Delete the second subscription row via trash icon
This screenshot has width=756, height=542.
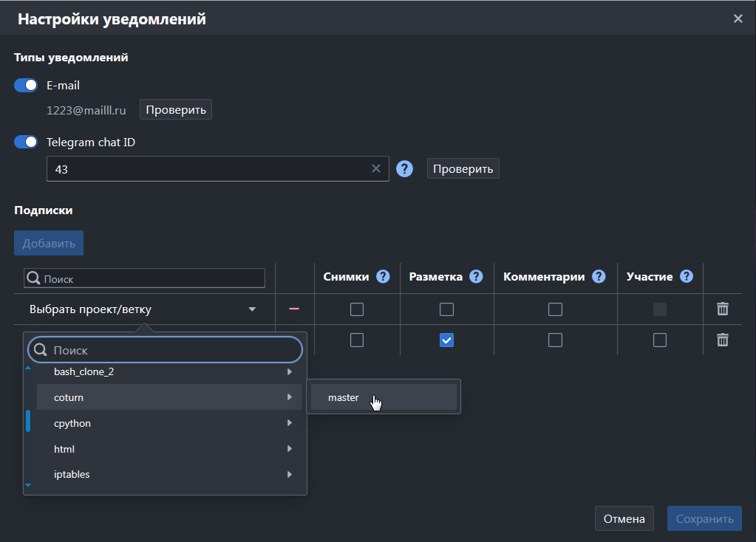(x=722, y=340)
